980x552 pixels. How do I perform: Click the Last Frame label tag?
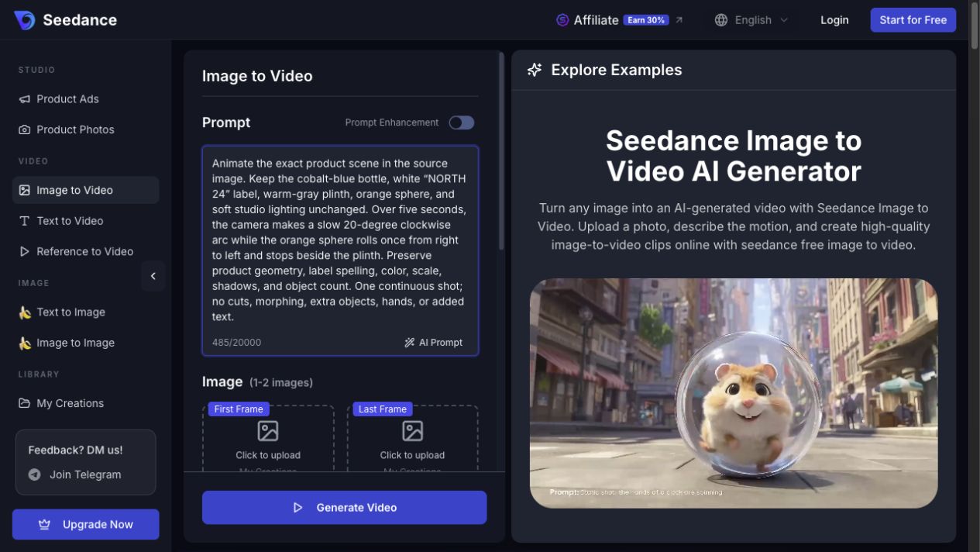383,409
